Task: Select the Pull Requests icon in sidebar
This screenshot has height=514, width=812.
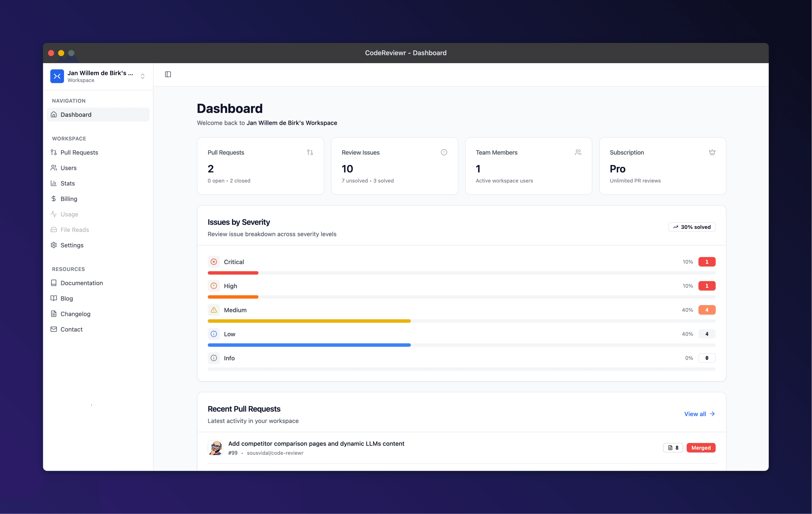Action: [x=54, y=152]
